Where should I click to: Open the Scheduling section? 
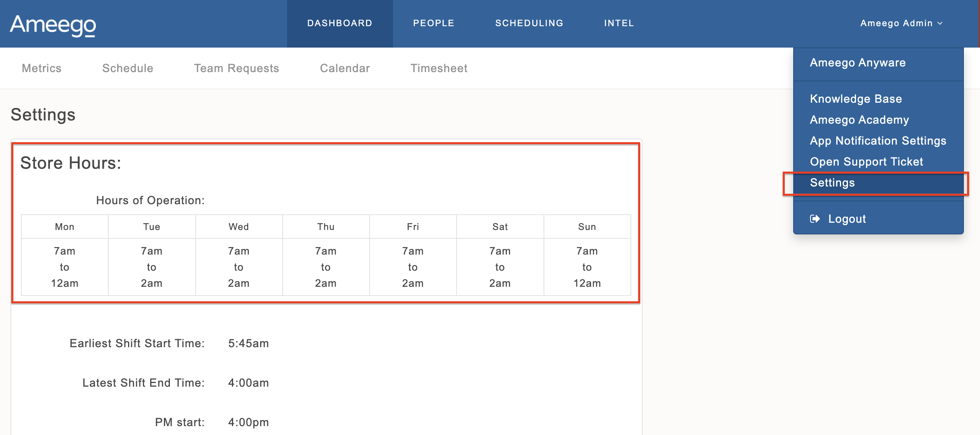[x=529, y=23]
